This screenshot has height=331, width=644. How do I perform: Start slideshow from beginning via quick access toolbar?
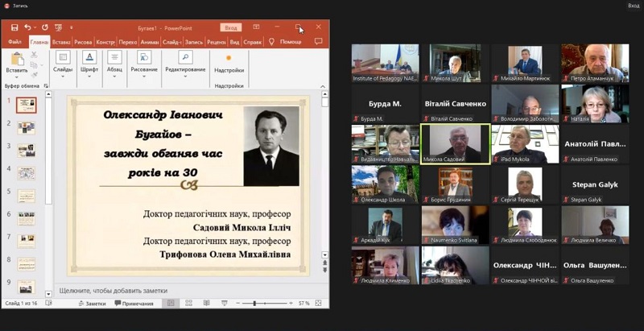58,27
